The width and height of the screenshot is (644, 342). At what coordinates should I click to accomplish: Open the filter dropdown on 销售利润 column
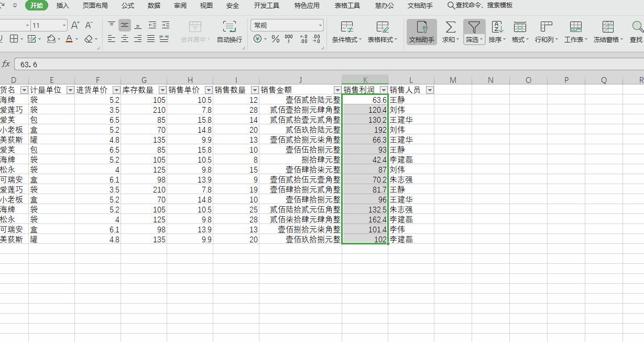pos(384,90)
